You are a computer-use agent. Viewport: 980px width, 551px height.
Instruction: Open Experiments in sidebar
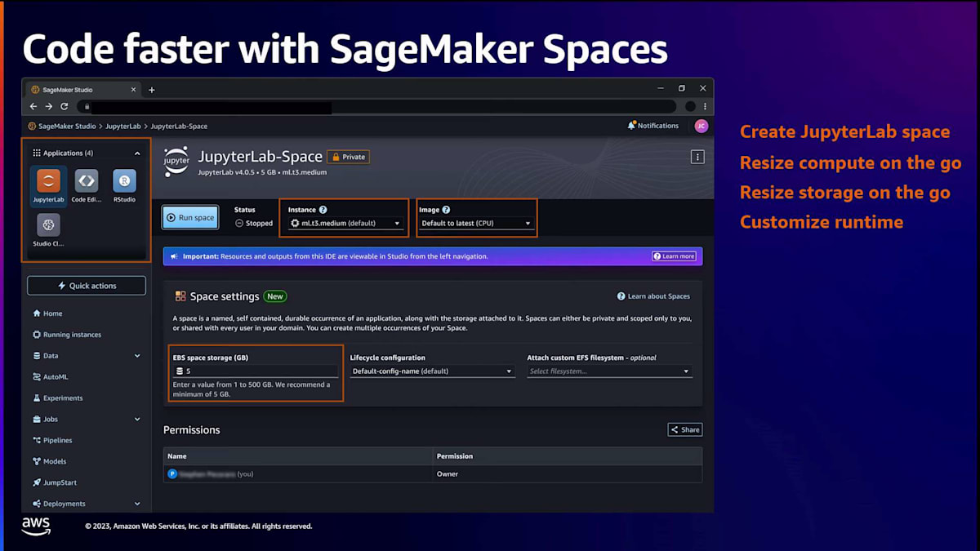[58, 398]
